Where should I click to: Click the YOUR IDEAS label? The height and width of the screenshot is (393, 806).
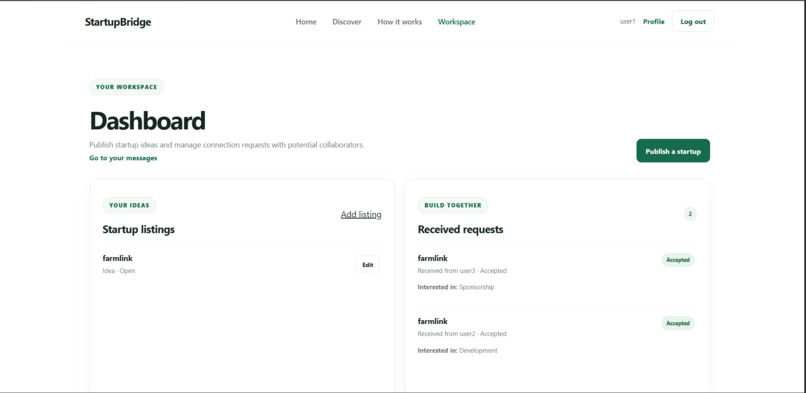pyautogui.click(x=129, y=205)
